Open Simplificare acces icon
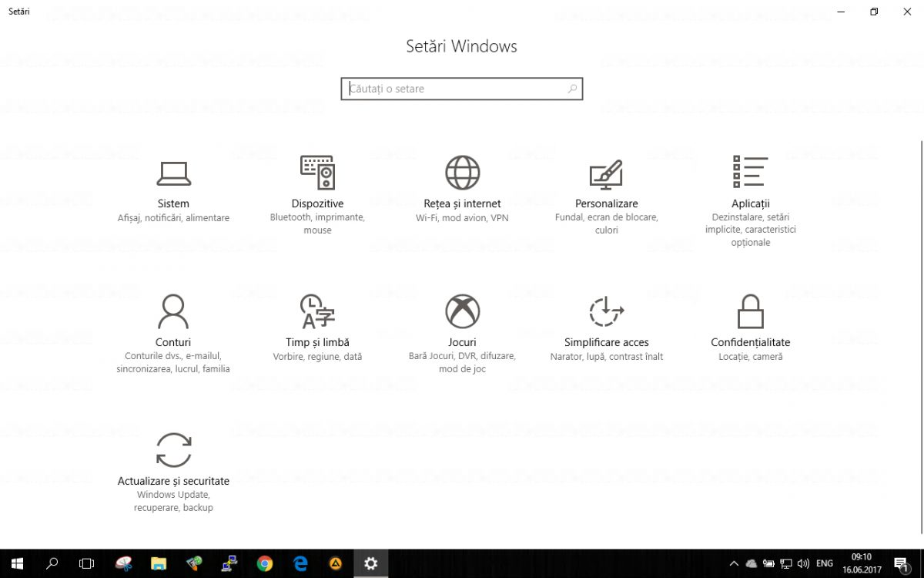 606,311
